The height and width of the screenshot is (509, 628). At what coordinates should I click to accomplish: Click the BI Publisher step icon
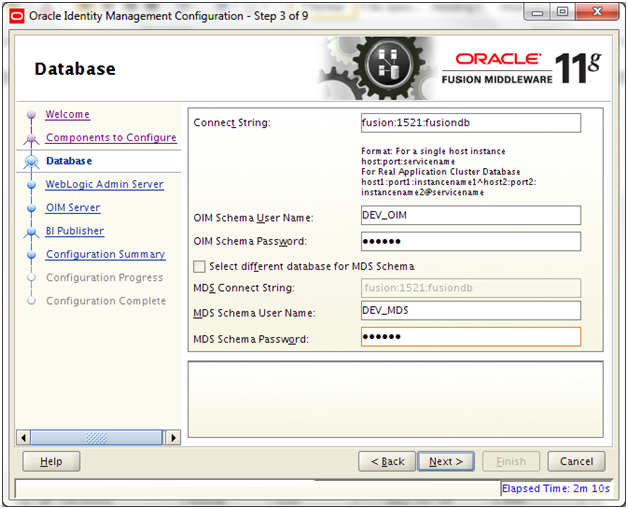[x=31, y=231]
